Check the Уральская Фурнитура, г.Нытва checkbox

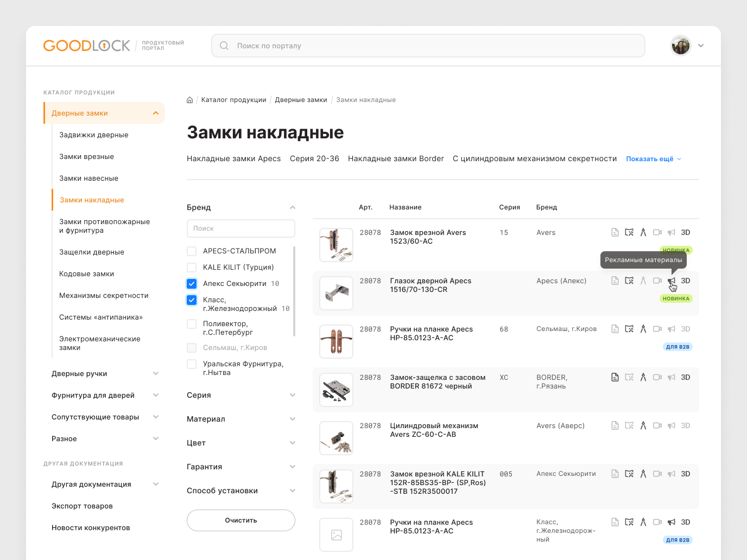point(192,364)
